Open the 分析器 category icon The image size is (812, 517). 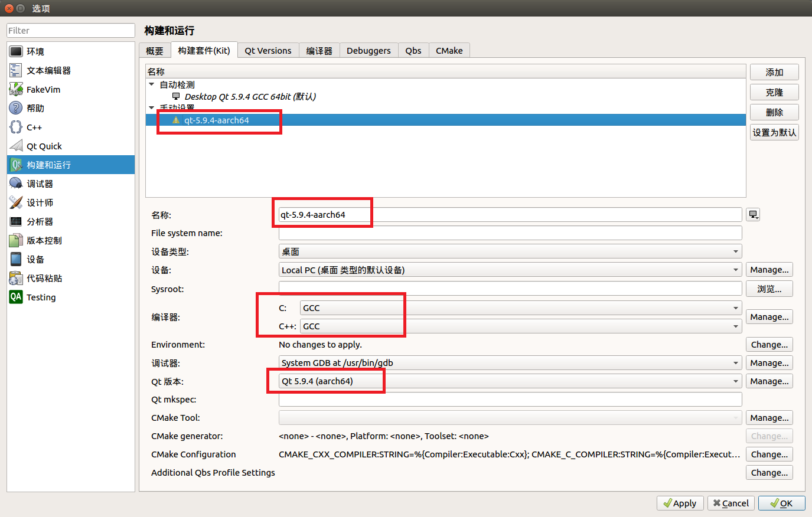pos(16,221)
